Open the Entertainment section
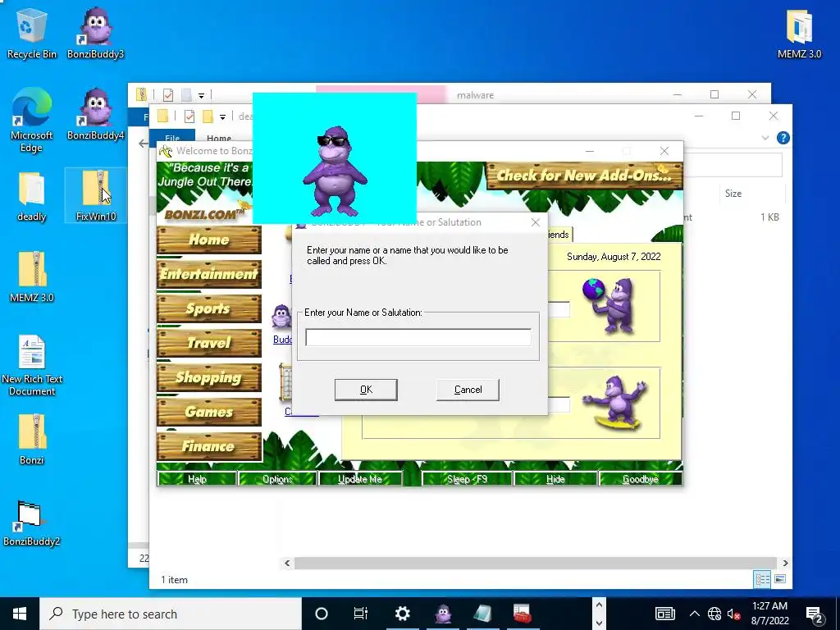 pos(209,274)
